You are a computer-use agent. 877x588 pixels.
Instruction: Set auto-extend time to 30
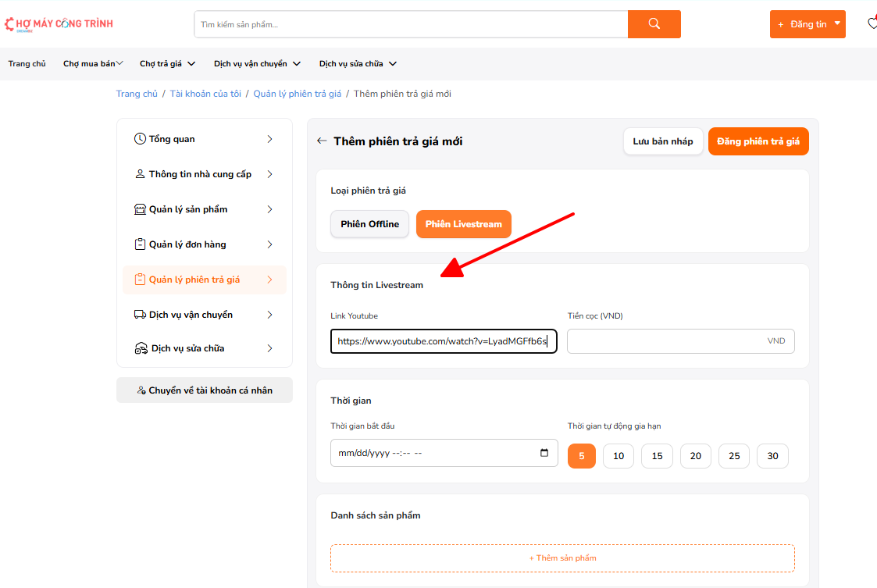pos(772,456)
